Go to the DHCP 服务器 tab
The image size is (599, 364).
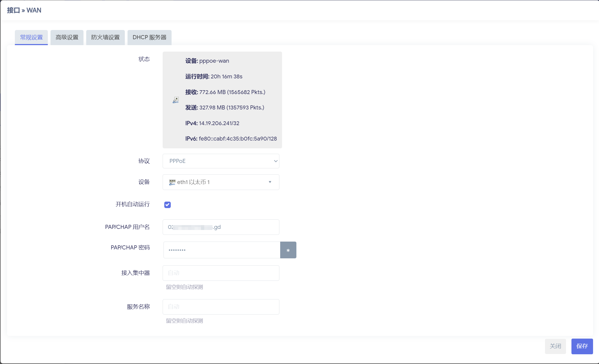tap(149, 37)
